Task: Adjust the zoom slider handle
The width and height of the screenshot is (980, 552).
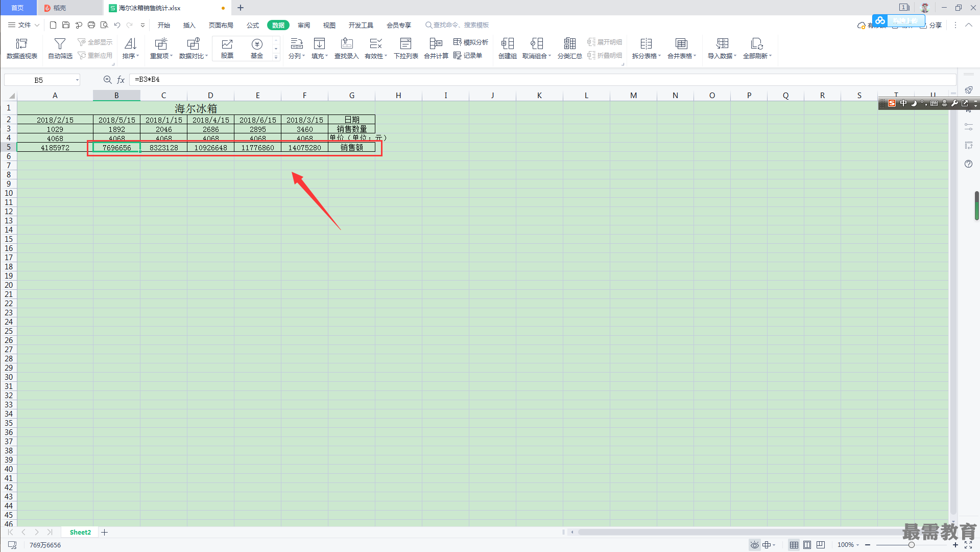Action: pos(912,545)
